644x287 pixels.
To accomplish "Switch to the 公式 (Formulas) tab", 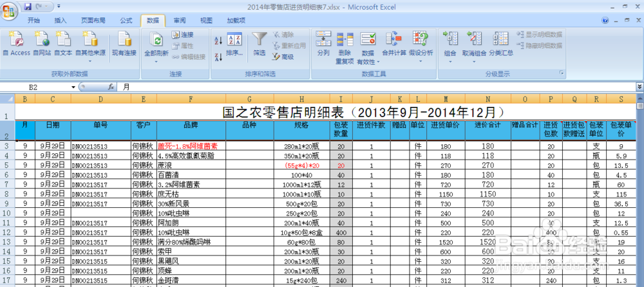I will pyautogui.click(x=126, y=21).
